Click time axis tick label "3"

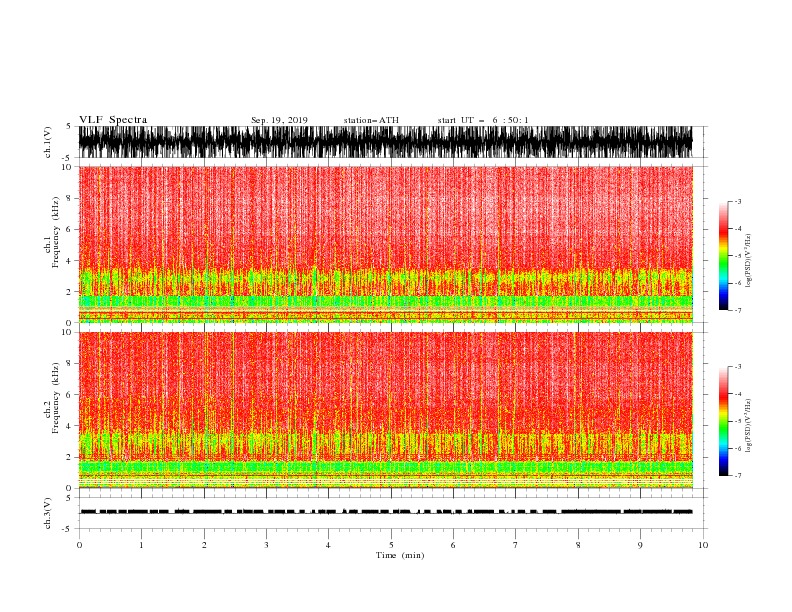(266, 545)
